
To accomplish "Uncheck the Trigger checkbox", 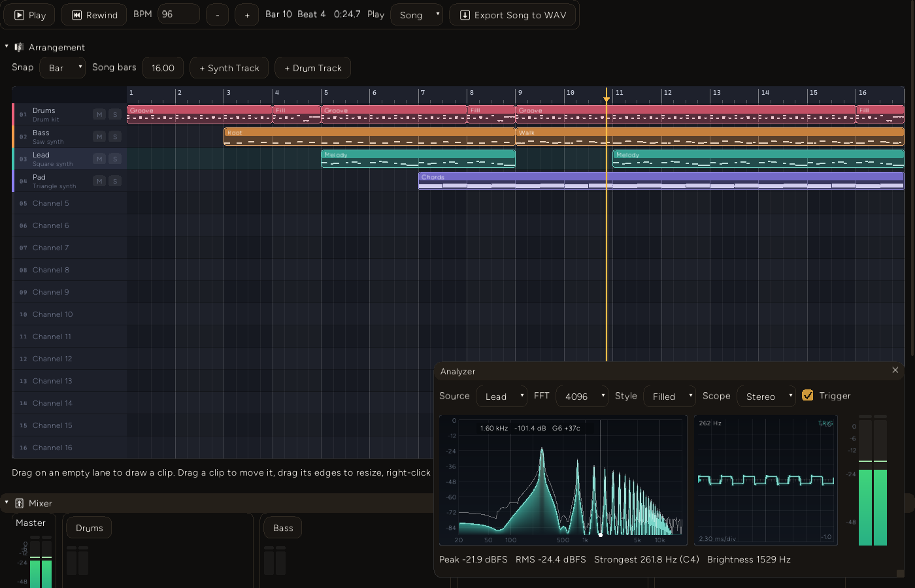I will tap(808, 395).
